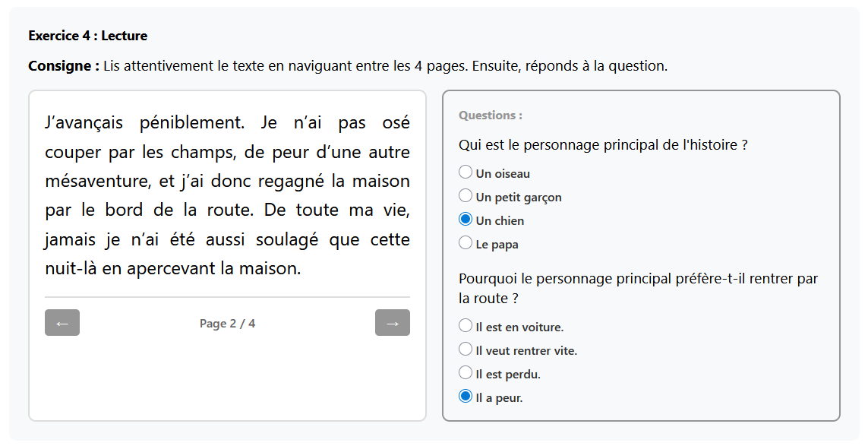Viewport: 868px width, 446px height.
Task: Choose "Un chien" as the main character
Action: 464,219
